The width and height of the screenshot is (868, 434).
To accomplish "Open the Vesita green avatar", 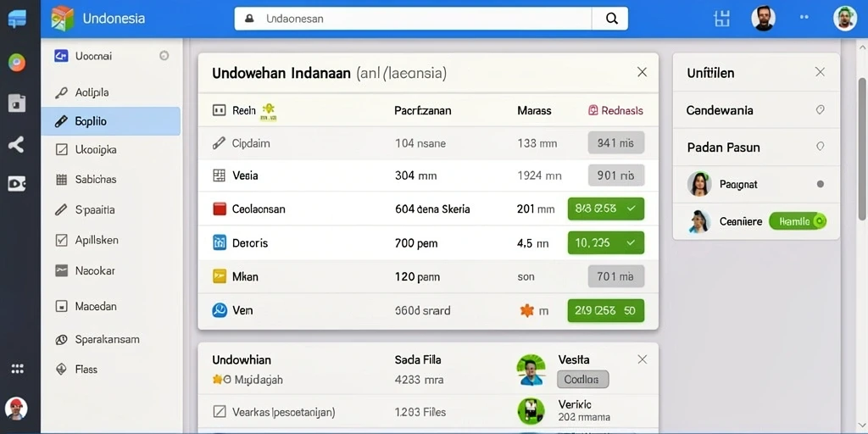I will pyautogui.click(x=531, y=370).
